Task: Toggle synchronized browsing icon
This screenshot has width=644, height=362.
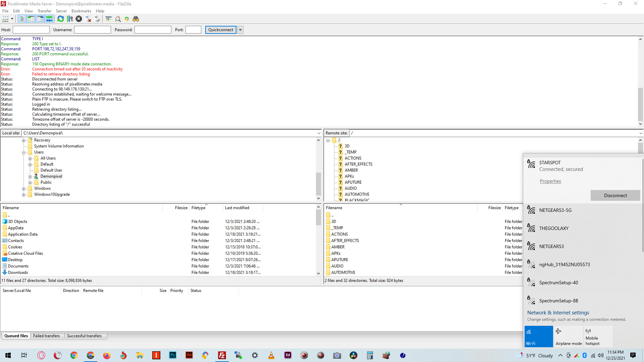Action: point(127,19)
